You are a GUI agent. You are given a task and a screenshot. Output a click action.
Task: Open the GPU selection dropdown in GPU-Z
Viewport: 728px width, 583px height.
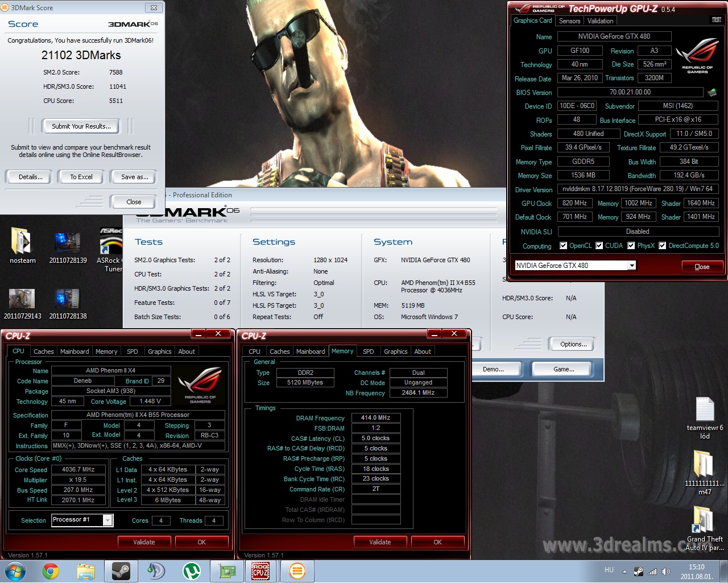(631, 266)
